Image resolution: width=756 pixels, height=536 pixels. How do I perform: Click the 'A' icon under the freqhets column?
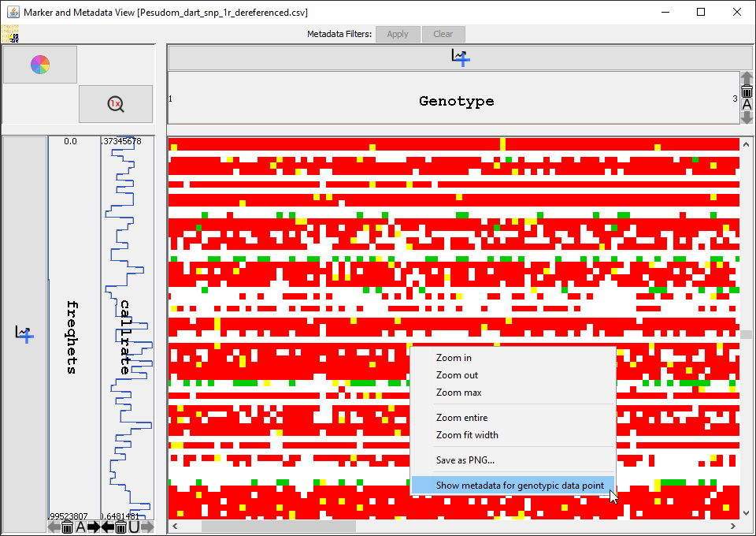pyautogui.click(x=80, y=527)
